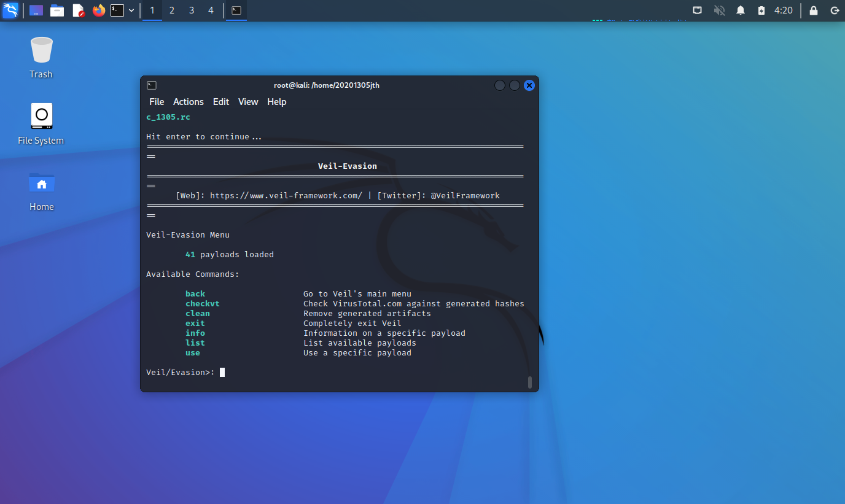Viewport: 845px width, 504px height.
Task: Select the File System desktop icon
Action: pos(41,123)
